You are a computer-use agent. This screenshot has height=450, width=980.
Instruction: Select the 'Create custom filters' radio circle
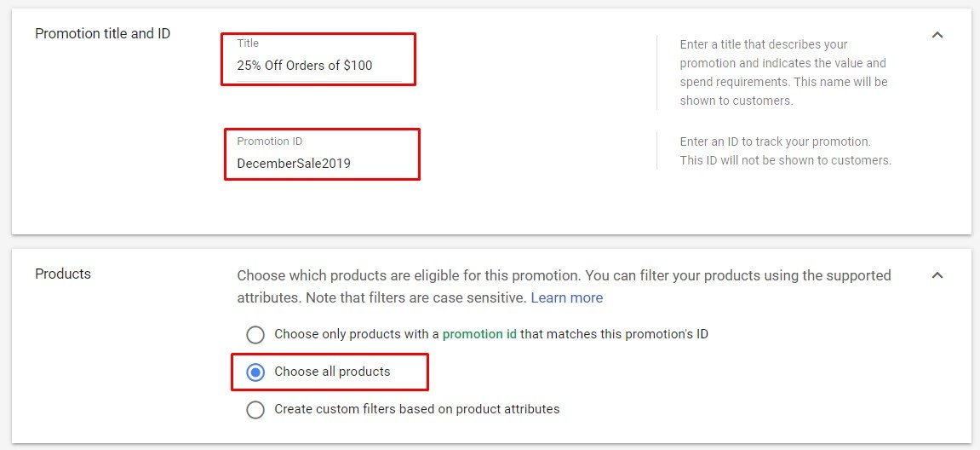[255, 410]
